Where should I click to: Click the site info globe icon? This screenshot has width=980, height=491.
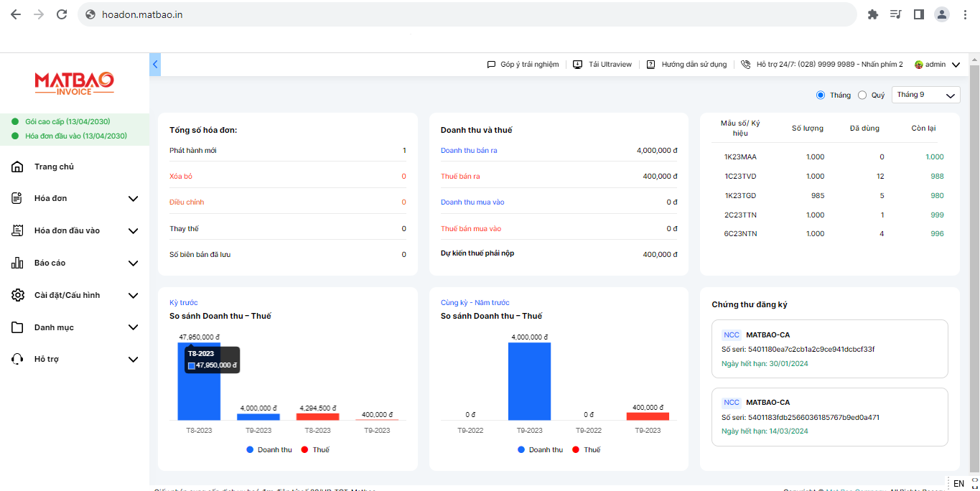pos(90,14)
